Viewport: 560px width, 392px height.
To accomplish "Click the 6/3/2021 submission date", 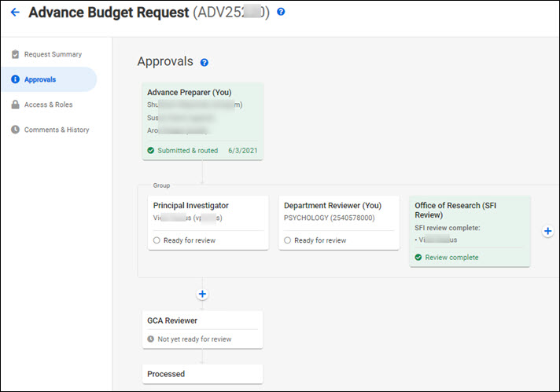I will coord(243,151).
